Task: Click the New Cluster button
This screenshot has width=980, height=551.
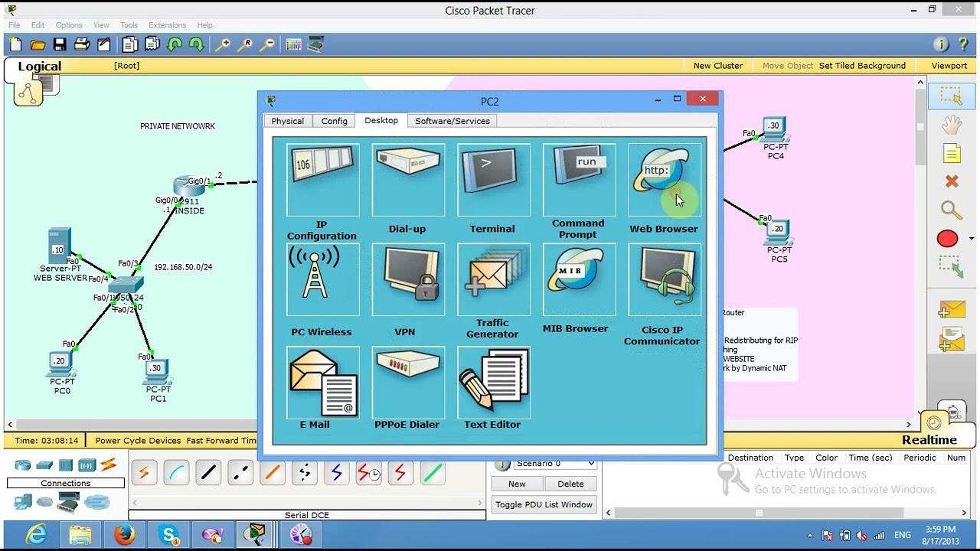Action: tap(718, 66)
